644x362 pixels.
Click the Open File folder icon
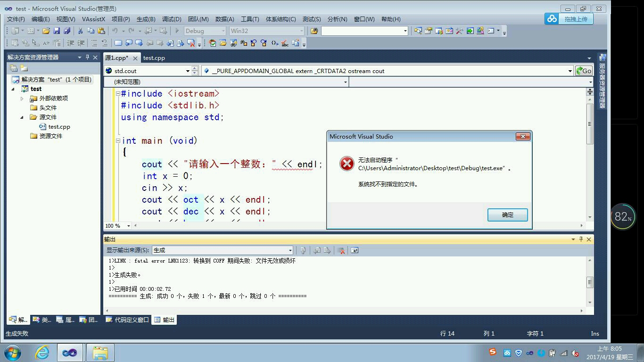(x=46, y=31)
